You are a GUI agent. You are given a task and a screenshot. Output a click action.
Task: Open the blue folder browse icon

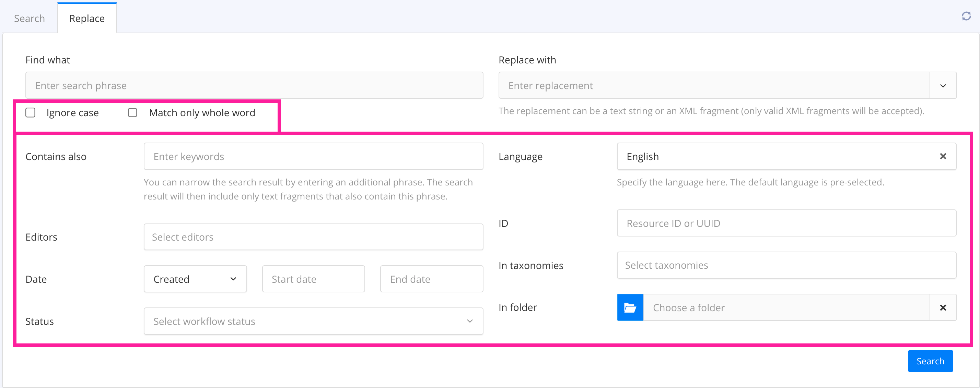click(630, 307)
